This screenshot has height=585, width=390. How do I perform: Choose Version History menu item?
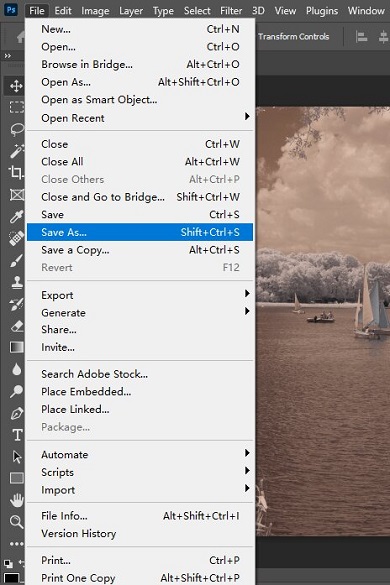click(x=140, y=533)
